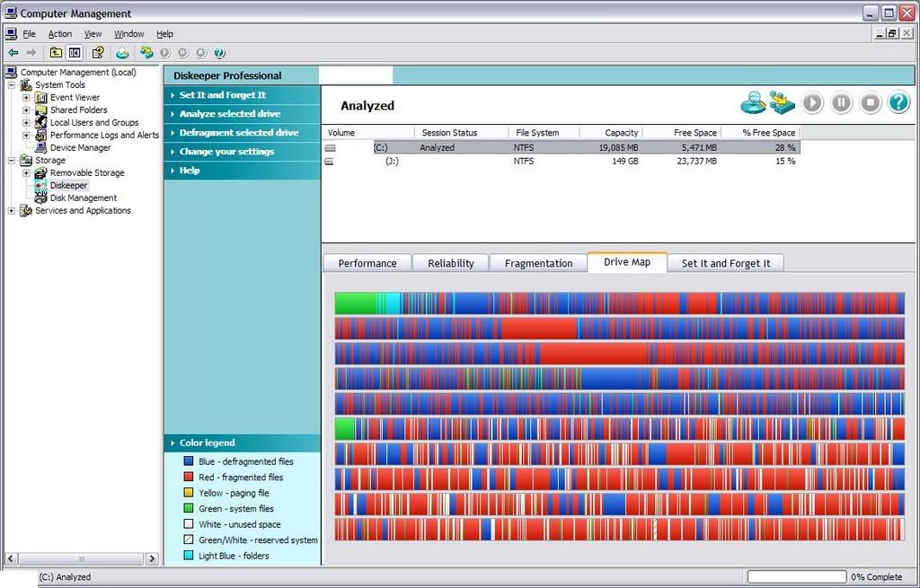This screenshot has width=920, height=588.
Task: Expand the Shared Folders node
Action: pos(26,110)
